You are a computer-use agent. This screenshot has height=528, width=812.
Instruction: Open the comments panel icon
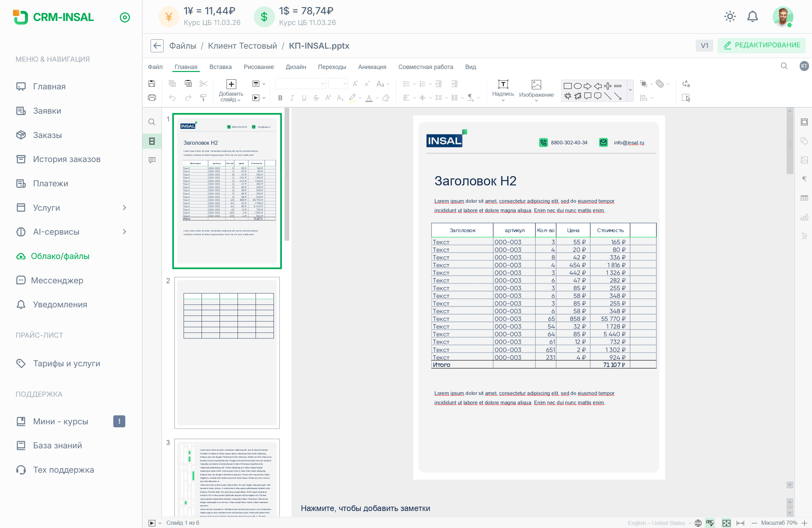(152, 160)
